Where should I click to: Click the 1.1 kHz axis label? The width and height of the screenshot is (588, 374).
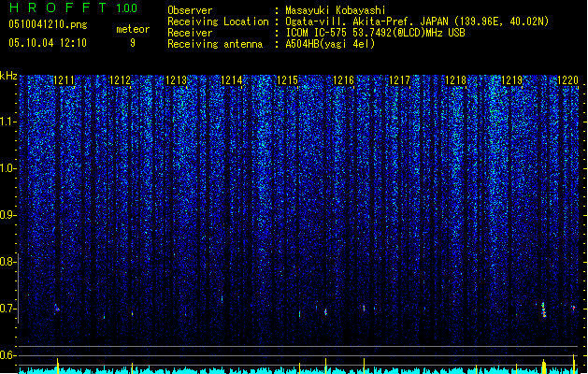[x=7, y=122]
